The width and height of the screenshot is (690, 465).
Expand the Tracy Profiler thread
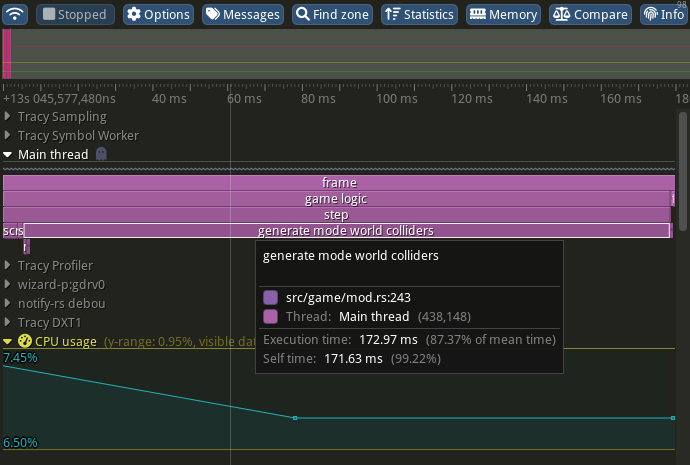7,265
